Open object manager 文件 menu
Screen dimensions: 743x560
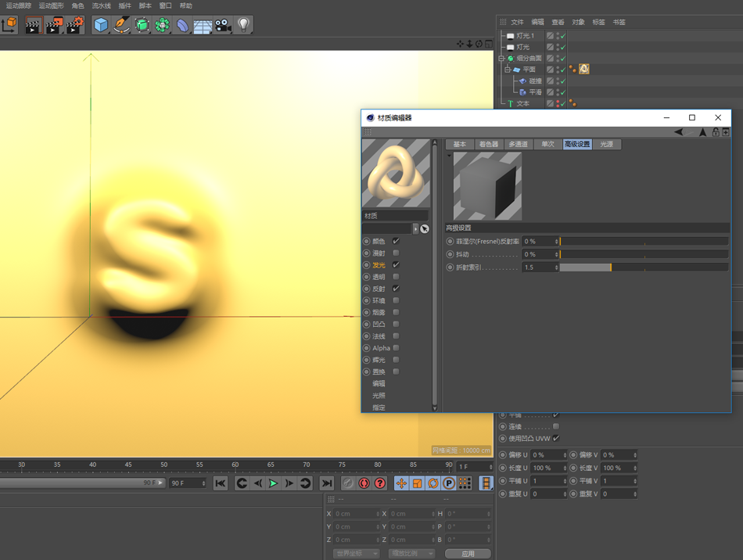click(517, 22)
